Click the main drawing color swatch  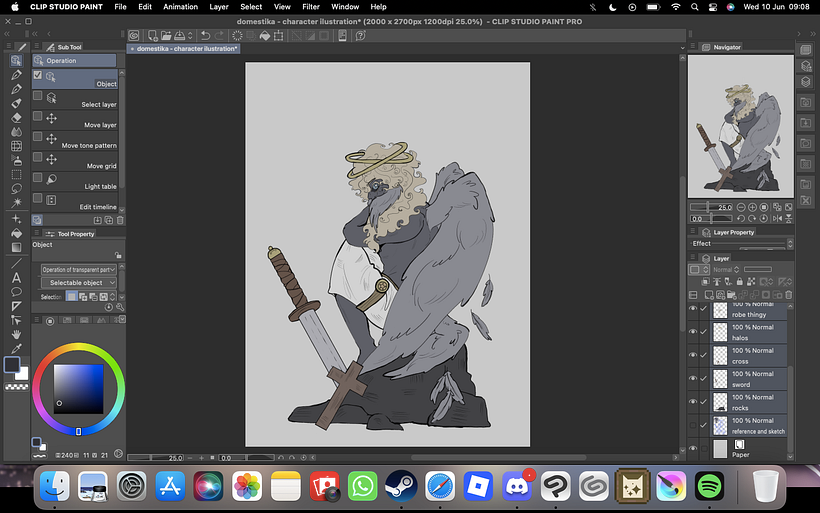[x=12, y=364]
